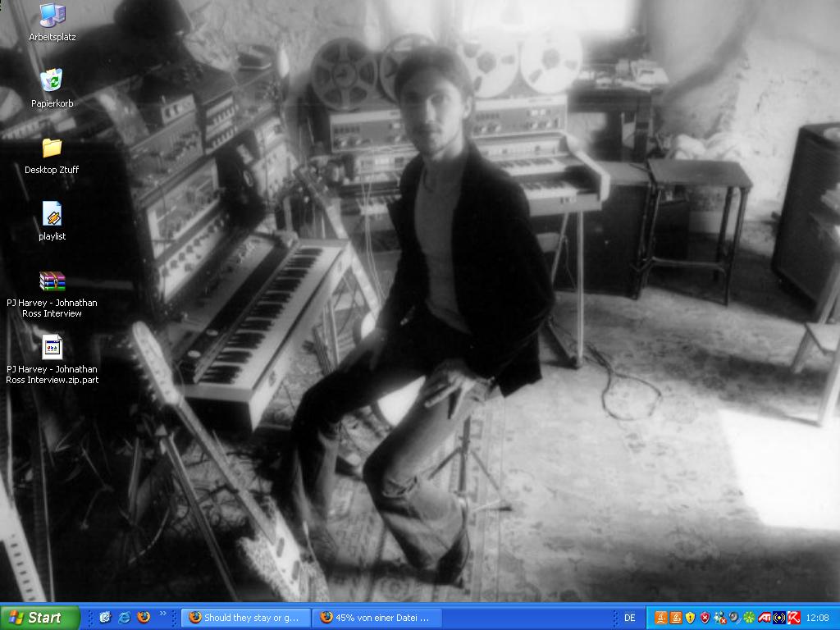
Task: Open the MSN Messenger tray icon
Action: [719, 618]
